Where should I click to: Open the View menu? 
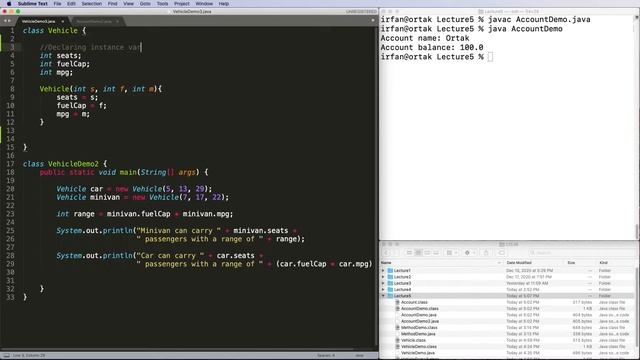(129, 4)
